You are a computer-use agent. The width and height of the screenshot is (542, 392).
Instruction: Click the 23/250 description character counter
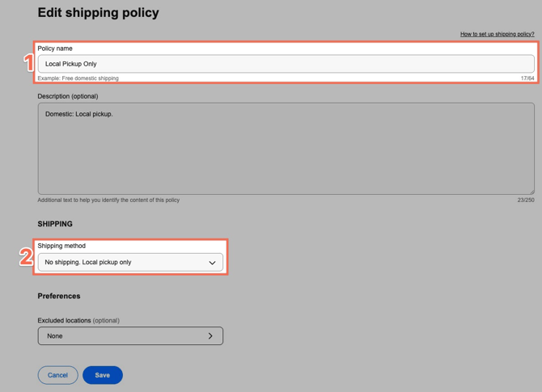(x=526, y=200)
